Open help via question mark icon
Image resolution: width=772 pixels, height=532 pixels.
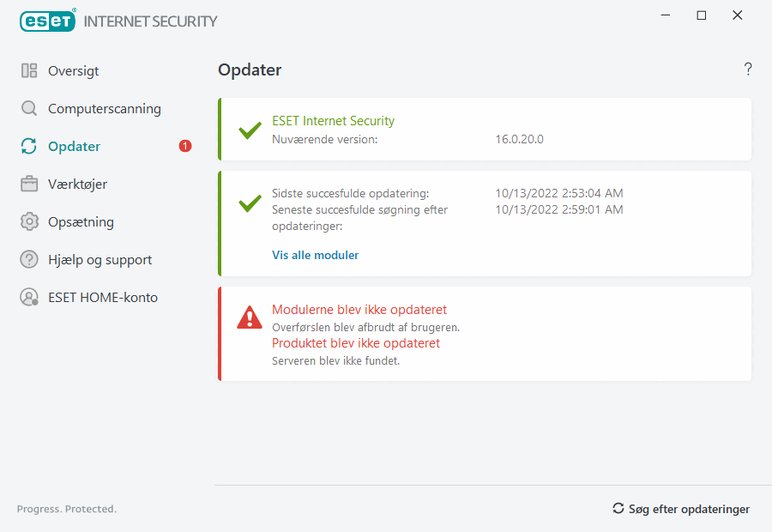coord(748,70)
